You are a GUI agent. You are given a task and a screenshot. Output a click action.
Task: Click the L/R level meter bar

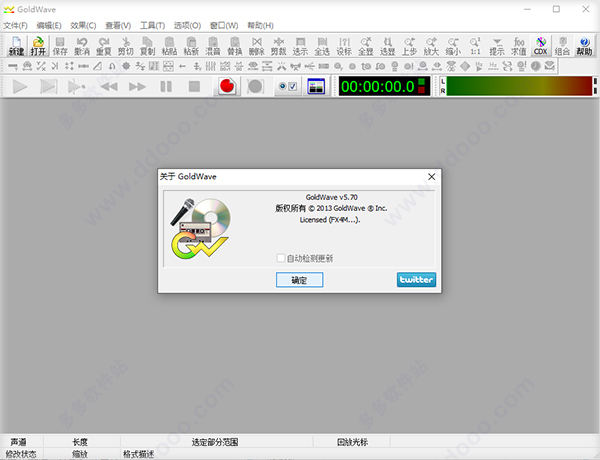518,86
